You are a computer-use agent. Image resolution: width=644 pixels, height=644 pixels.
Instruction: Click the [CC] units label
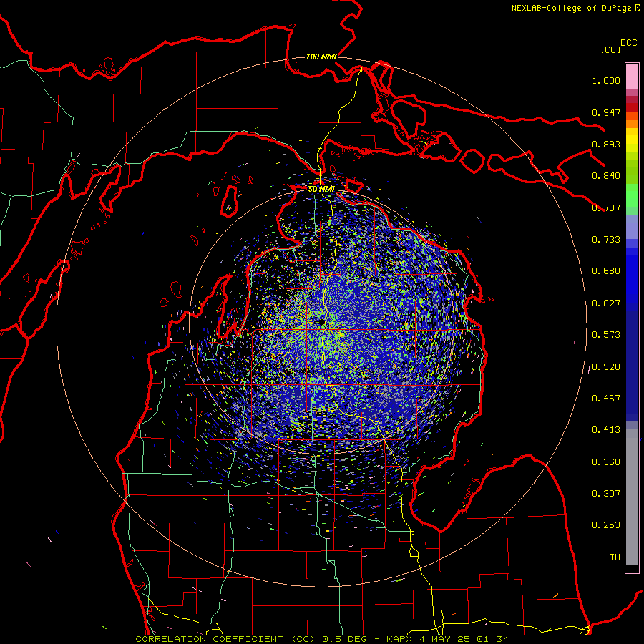tap(610, 49)
